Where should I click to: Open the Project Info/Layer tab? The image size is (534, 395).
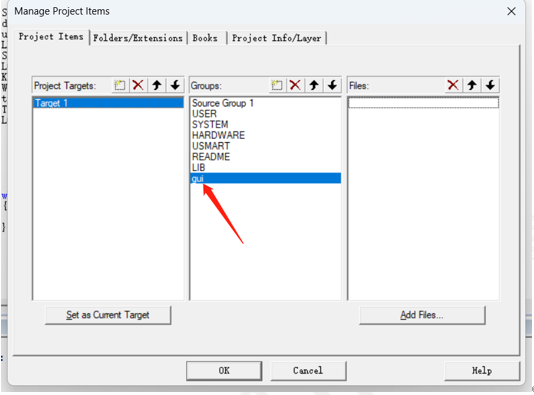[277, 38]
